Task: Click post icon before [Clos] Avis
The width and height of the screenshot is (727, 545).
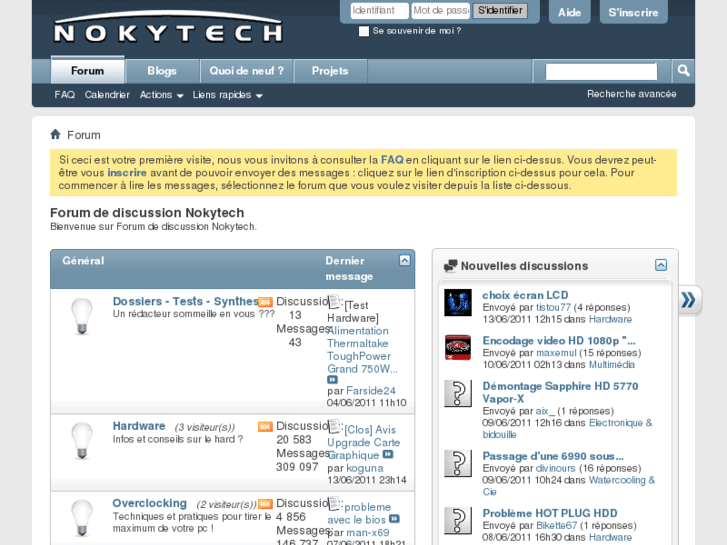Action: tap(334, 426)
